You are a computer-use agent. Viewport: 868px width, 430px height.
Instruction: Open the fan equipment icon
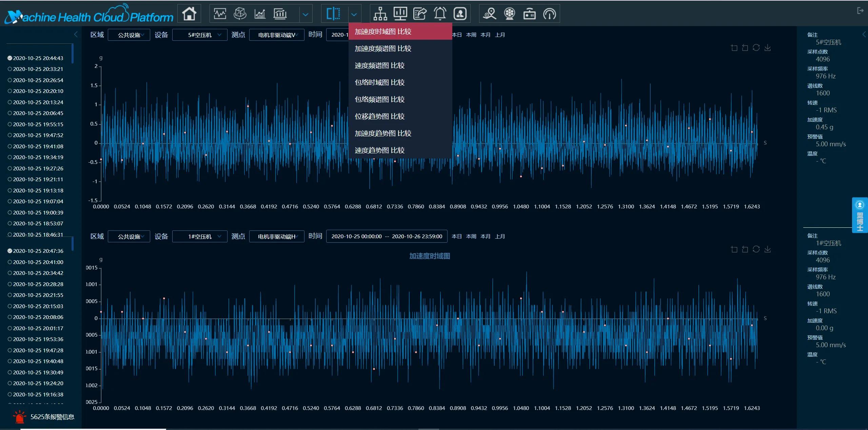[510, 14]
